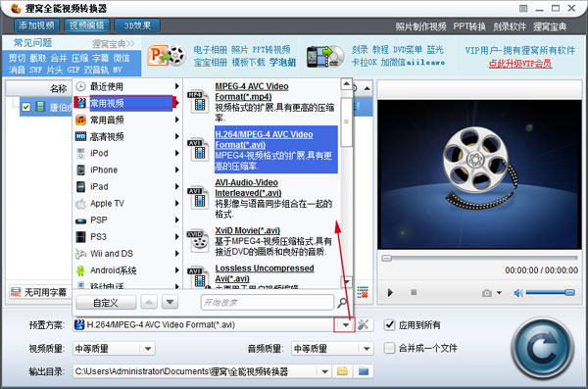This screenshot has height=389, width=588.
Task: Click the magnifier search icon in format popup
Action: tap(342, 303)
